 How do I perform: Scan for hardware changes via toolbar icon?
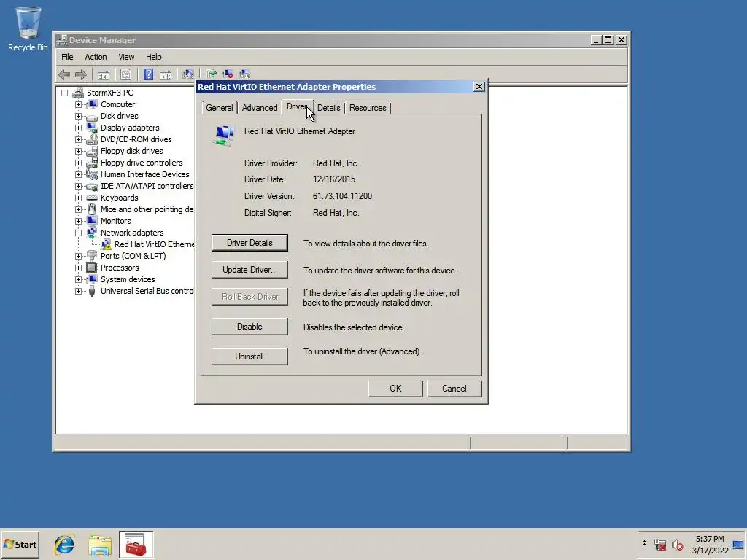pyautogui.click(x=188, y=74)
